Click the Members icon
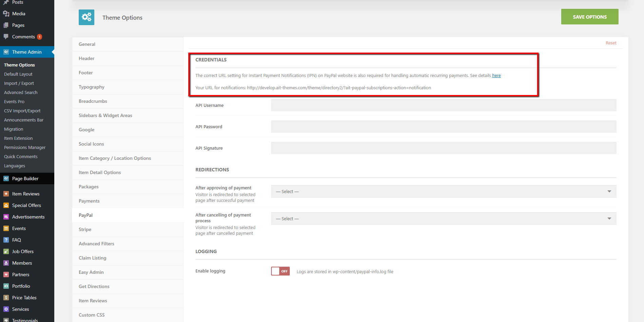644x322 pixels. (x=6, y=263)
